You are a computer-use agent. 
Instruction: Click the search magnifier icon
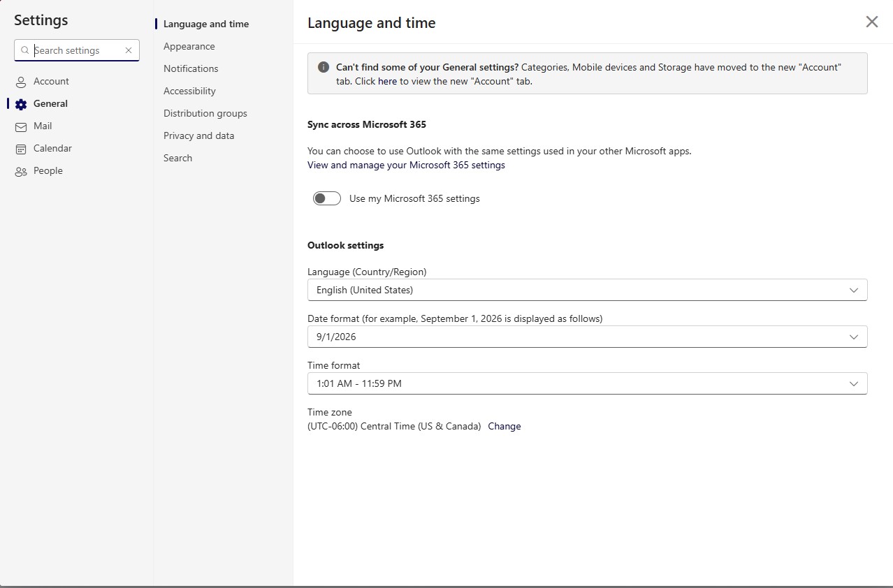click(x=25, y=50)
